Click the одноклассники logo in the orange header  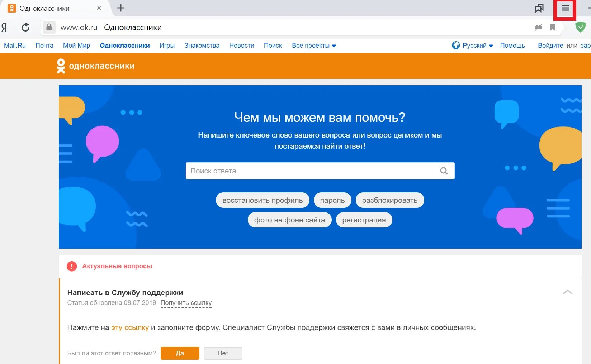tap(95, 66)
